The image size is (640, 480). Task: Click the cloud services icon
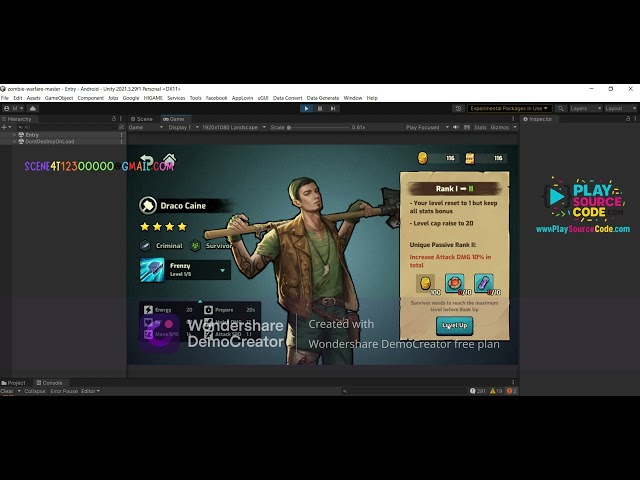[33, 109]
